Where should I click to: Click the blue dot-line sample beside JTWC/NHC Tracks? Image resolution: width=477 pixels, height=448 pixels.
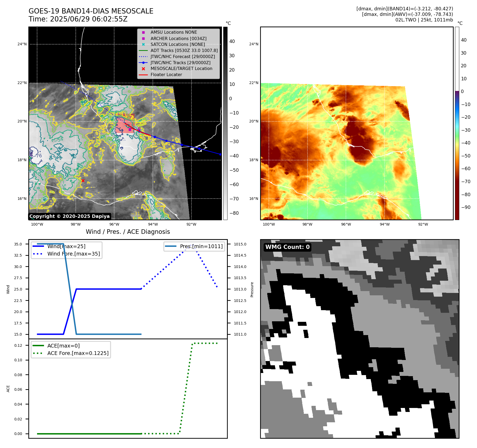point(143,63)
